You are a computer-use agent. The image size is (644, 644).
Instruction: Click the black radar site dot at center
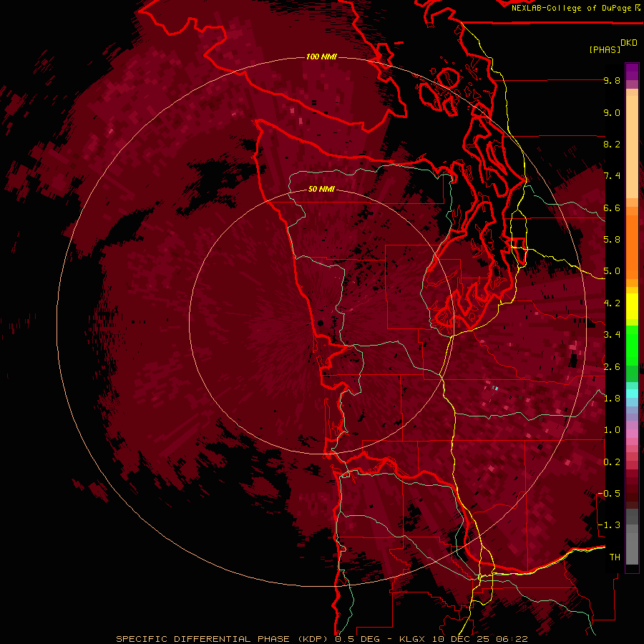click(321, 323)
